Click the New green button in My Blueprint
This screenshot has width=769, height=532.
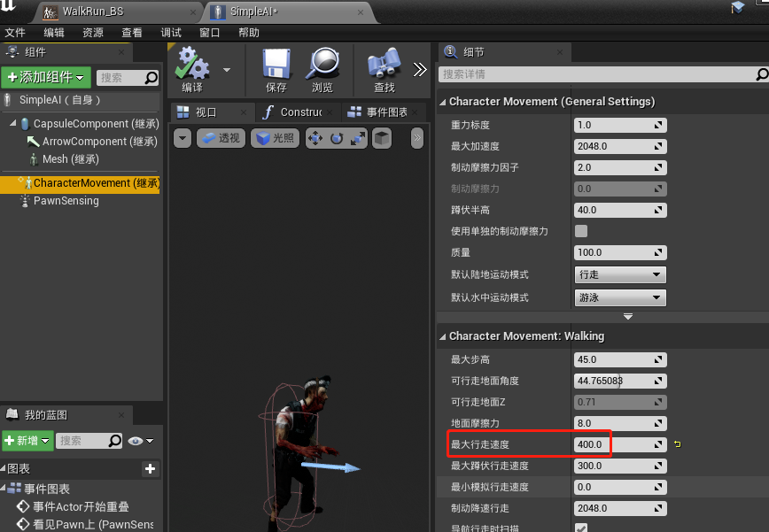pyautogui.click(x=27, y=441)
